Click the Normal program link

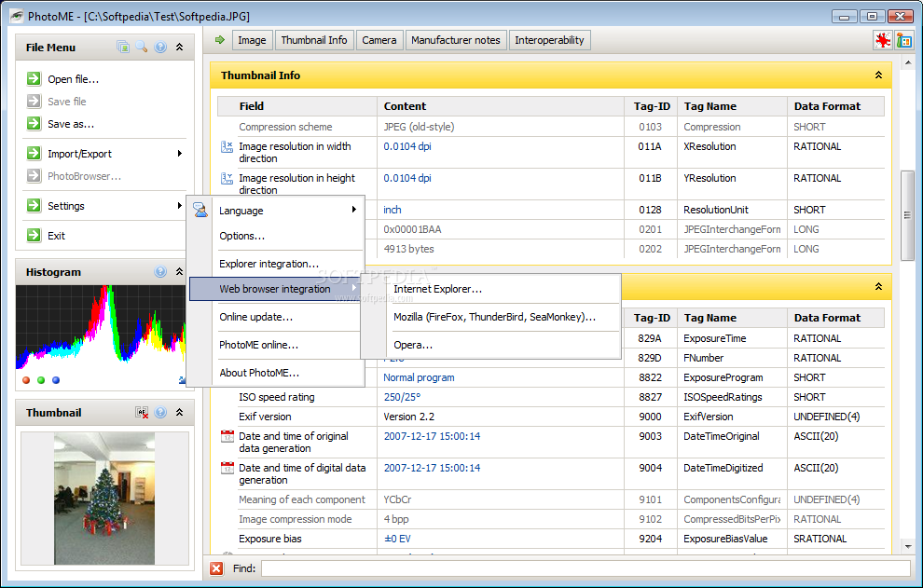point(420,377)
